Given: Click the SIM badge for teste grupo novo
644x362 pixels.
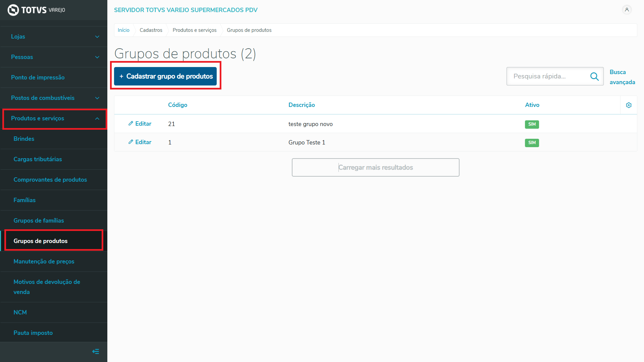Looking at the screenshot, I should [532, 124].
